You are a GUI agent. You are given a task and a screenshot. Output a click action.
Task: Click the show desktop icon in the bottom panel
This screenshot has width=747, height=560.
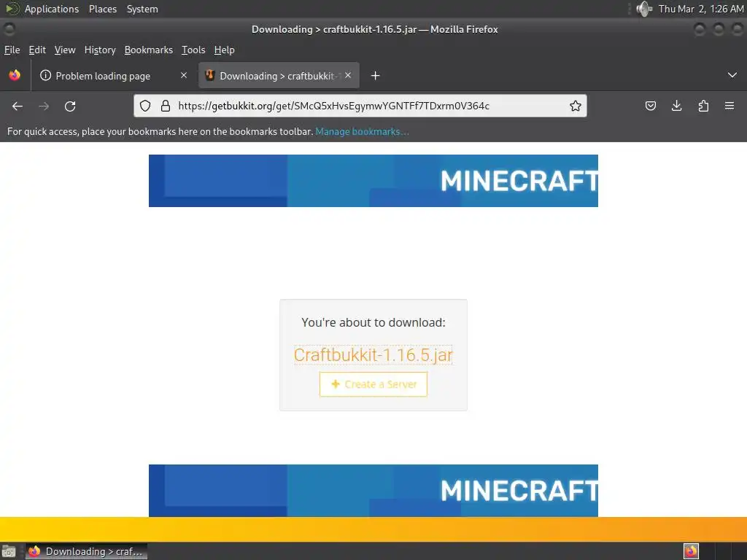coord(9,551)
